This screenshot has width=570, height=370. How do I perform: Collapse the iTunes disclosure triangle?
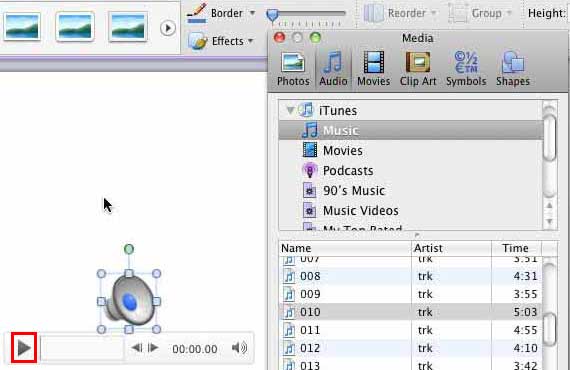290,110
